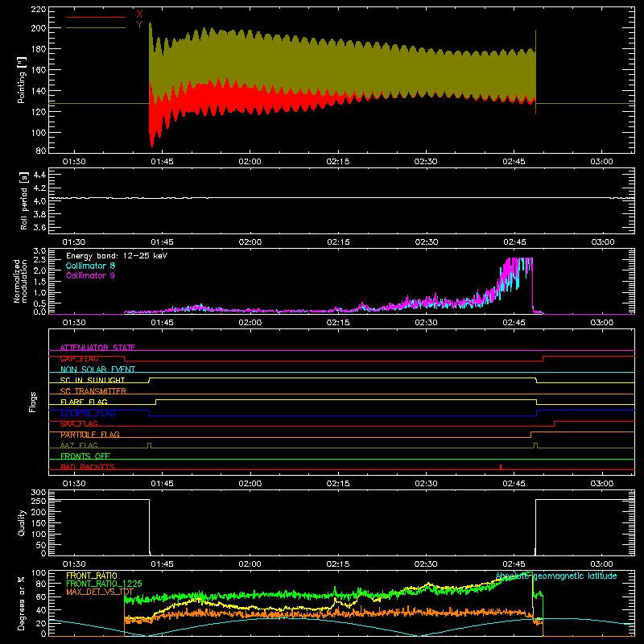Click the red 'X' legend label
Screen dimensions: 644x644
(x=139, y=14)
